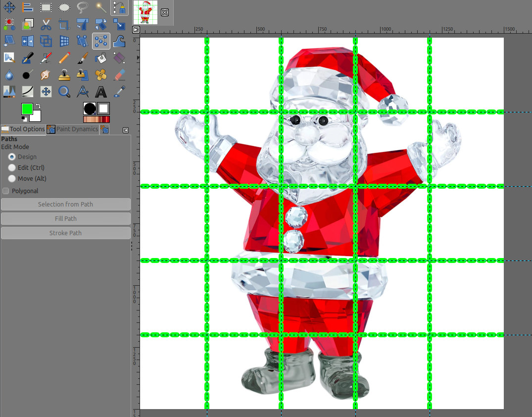Image resolution: width=532 pixels, height=417 pixels.
Task: Select the Dodge/Burn tool
Action: click(28, 75)
